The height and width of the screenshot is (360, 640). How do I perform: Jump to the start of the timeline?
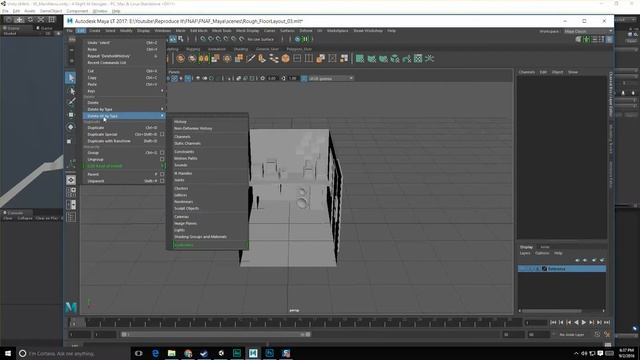(x=553, y=322)
